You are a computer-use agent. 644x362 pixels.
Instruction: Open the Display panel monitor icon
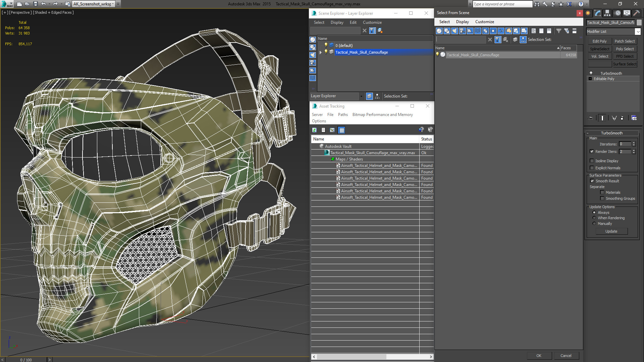click(x=627, y=13)
